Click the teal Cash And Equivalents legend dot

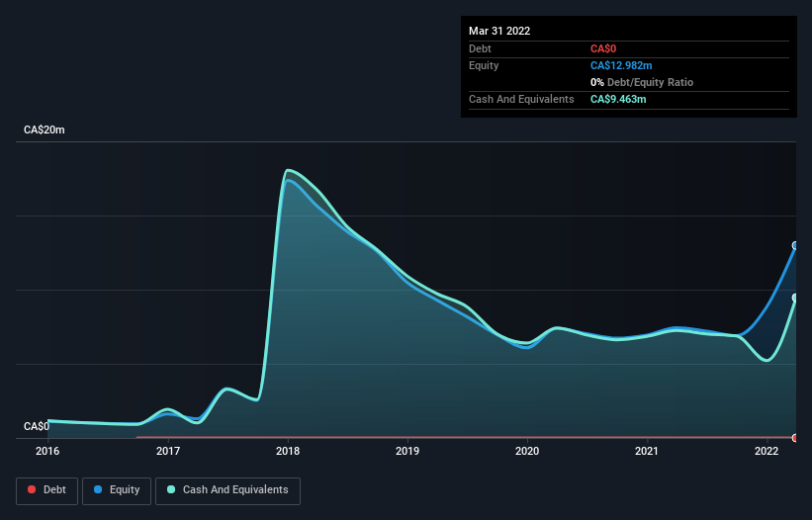point(171,489)
